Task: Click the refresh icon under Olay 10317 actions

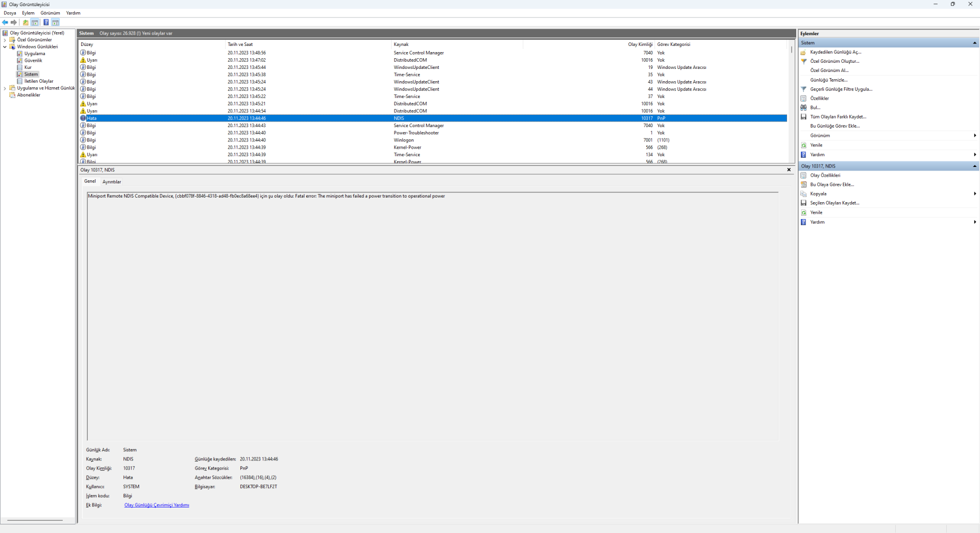Action: tap(803, 212)
